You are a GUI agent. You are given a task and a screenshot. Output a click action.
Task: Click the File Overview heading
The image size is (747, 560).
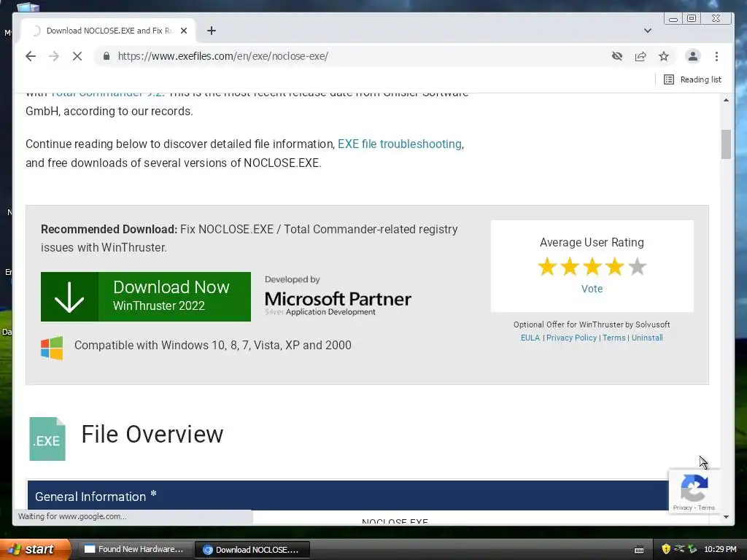152,435
